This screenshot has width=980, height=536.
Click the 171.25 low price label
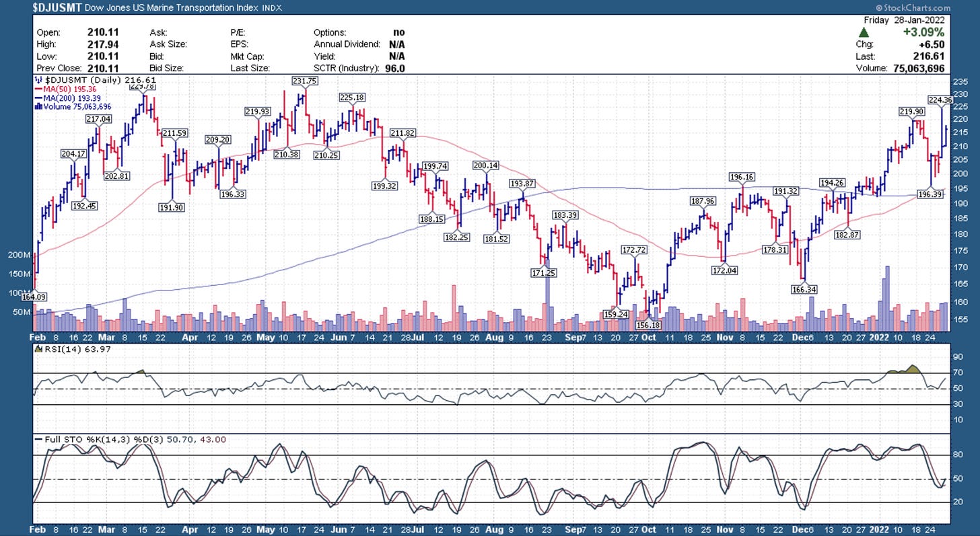pos(543,272)
